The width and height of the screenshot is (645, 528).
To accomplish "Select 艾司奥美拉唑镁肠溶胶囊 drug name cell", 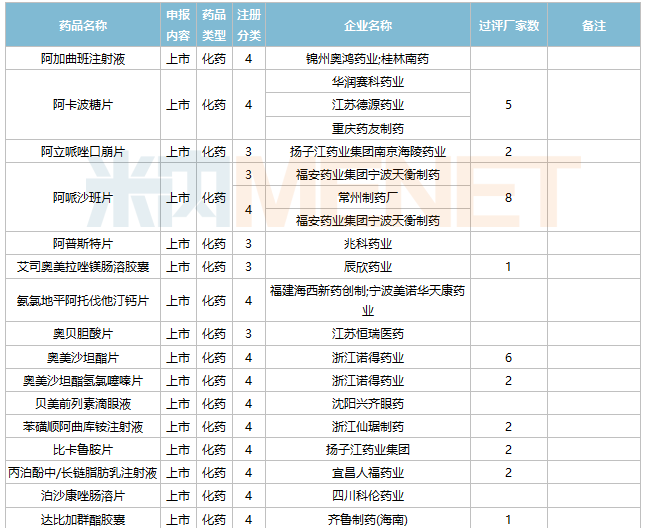I will pos(83,266).
